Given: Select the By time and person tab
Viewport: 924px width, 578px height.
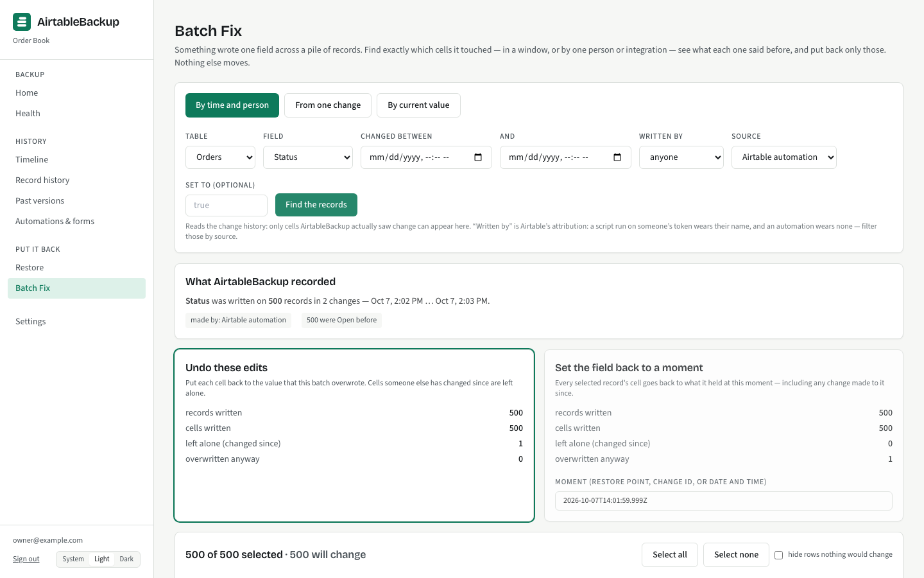Looking at the screenshot, I should coord(232,105).
